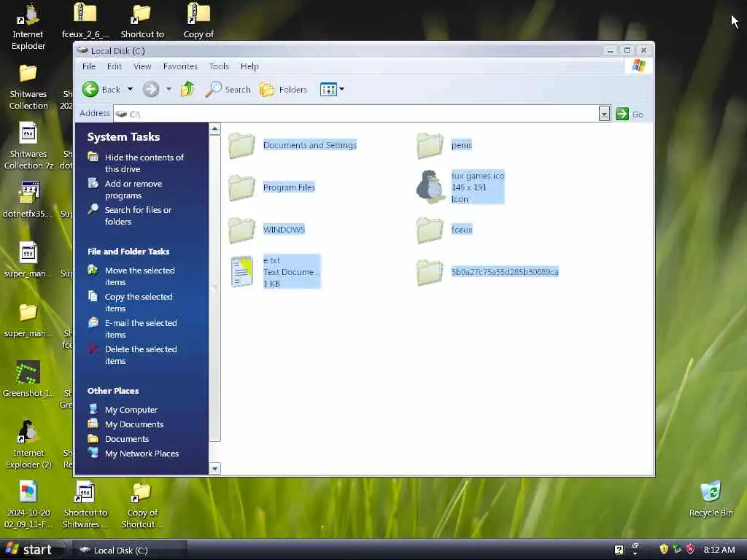Click the question mark tray icon
747x560 pixels.
point(619,550)
